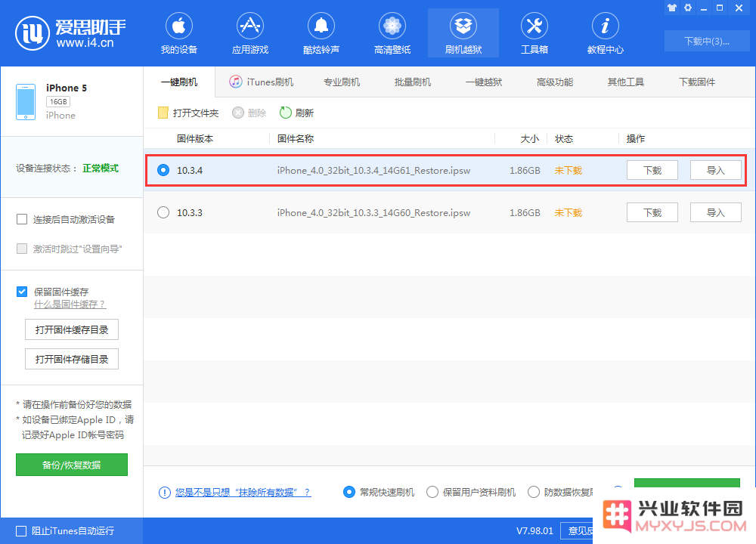Click iPhone_4.0_32bit_10.3.4_14G61_Restore.ipsw file name

[x=373, y=171]
